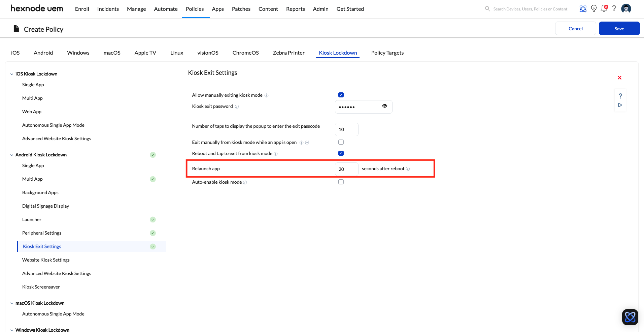The image size is (644, 332).
Task: Show the kiosk exit password with the eye icon
Action: click(384, 106)
